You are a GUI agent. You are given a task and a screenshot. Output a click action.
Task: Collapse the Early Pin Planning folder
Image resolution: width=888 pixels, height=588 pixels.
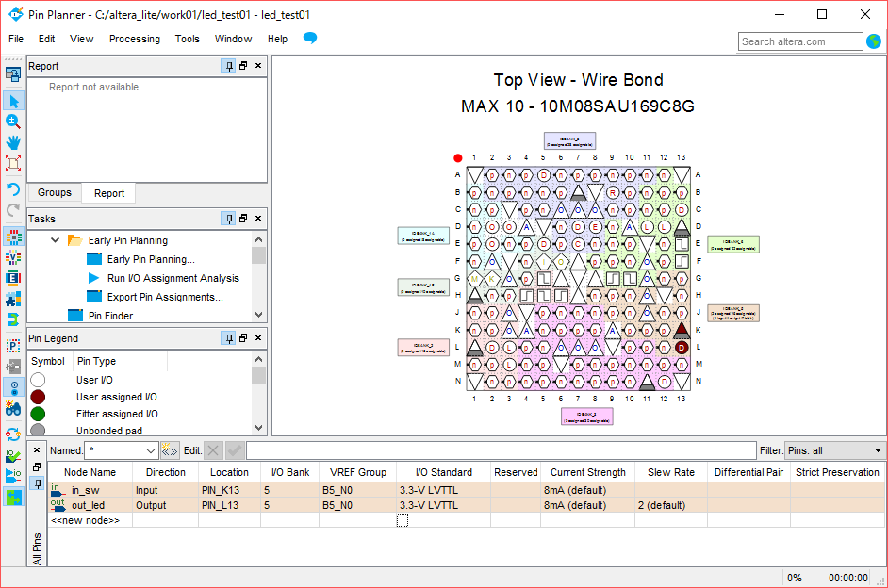coord(56,241)
